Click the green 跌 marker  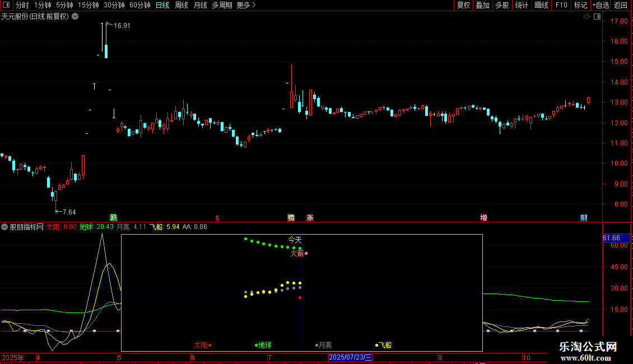(x=114, y=217)
